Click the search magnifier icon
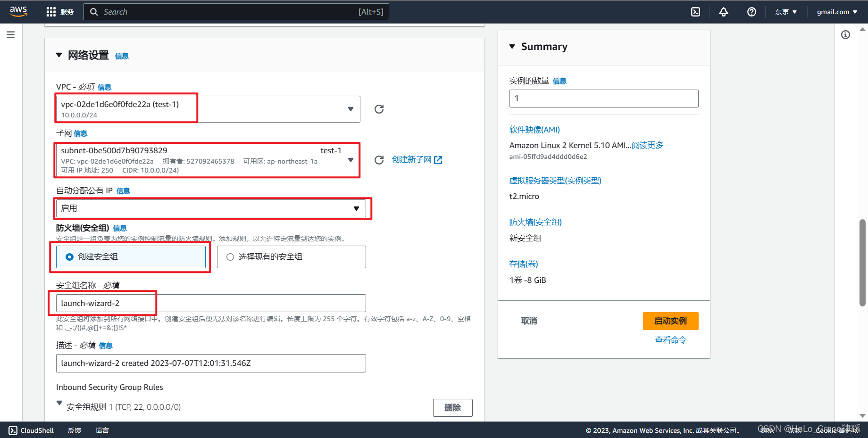This screenshot has height=438, width=868. pyautogui.click(x=94, y=12)
